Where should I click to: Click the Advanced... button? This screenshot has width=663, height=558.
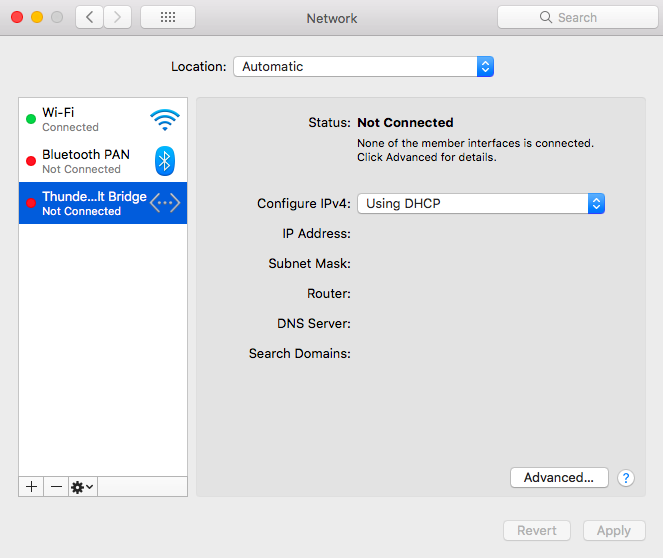[559, 478]
